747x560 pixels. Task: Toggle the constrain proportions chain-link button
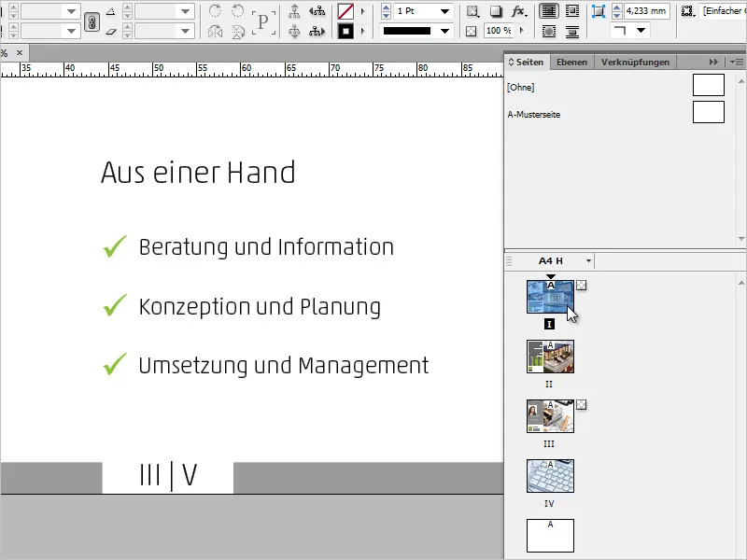(92, 21)
